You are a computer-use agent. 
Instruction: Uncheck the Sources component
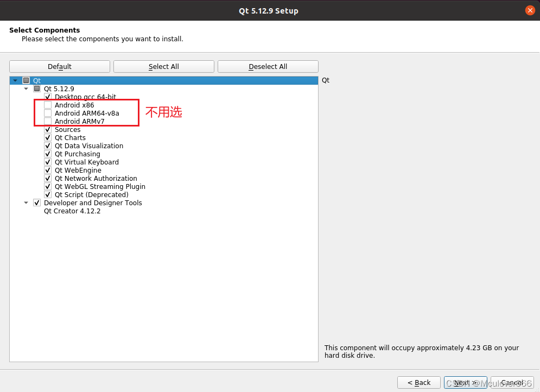48,129
